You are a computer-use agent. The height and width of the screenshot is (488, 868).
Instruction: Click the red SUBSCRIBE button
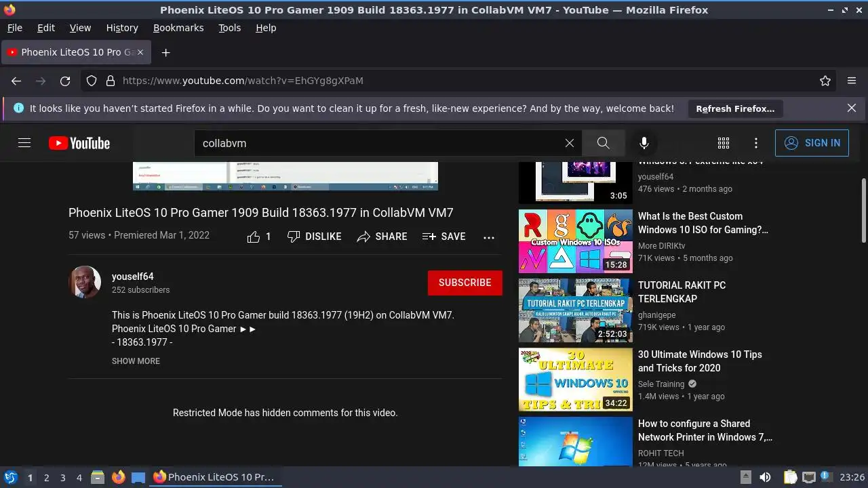[465, 283]
